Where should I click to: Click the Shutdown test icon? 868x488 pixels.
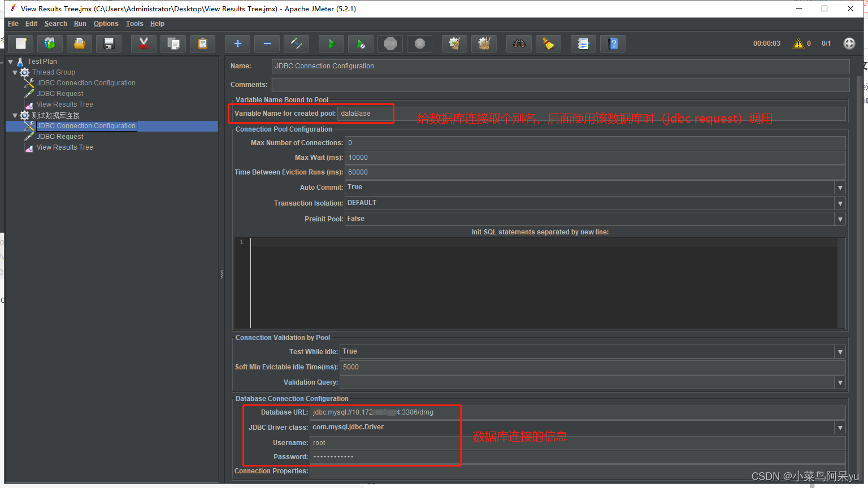(x=420, y=43)
